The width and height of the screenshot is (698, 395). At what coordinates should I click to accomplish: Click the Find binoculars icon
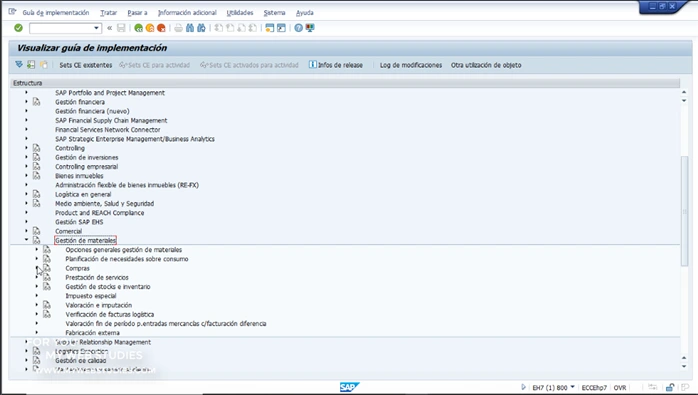pyautogui.click(x=190, y=28)
